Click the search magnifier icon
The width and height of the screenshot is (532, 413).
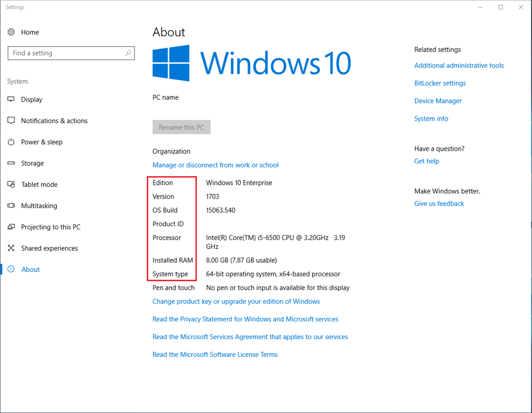pos(128,53)
